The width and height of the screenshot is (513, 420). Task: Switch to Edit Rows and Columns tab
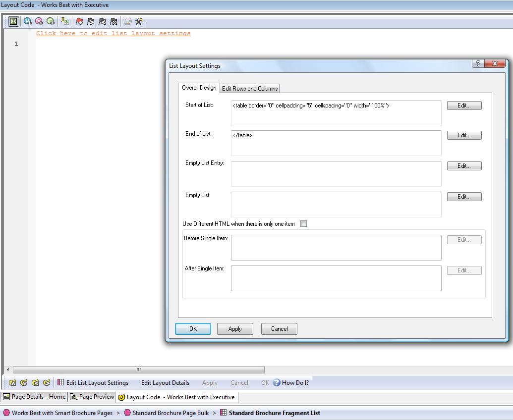tap(250, 88)
